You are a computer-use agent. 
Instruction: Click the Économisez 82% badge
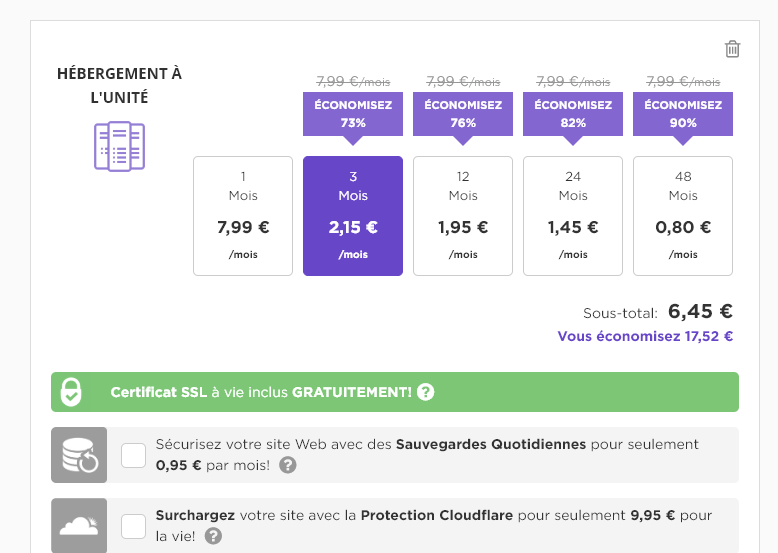[x=573, y=114]
